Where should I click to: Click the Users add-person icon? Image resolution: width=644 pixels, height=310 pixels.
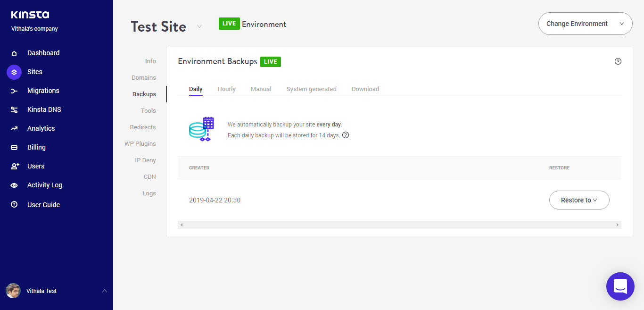pos(15,167)
